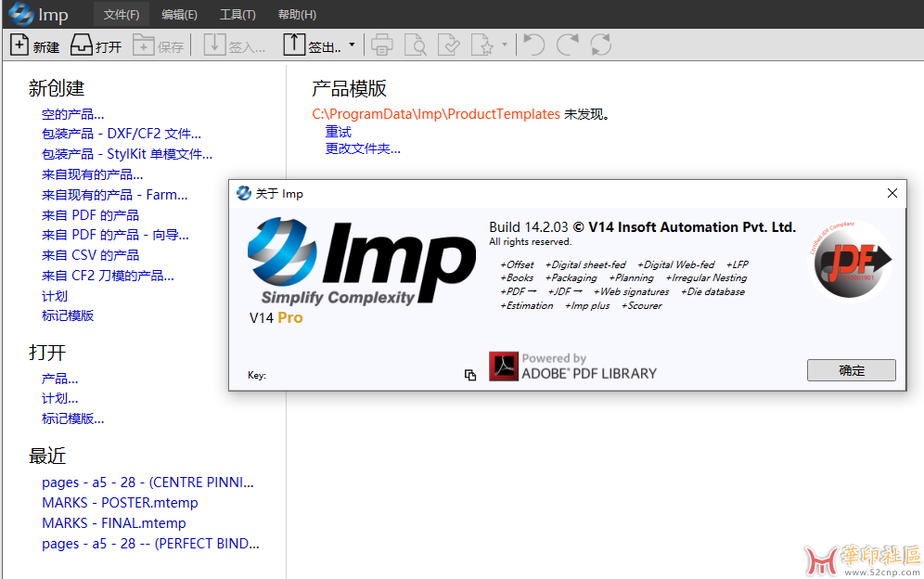The height and width of the screenshot is (579, 924).
Task: Open the 帮助(H) menu
Action: (x=297, y=14)
